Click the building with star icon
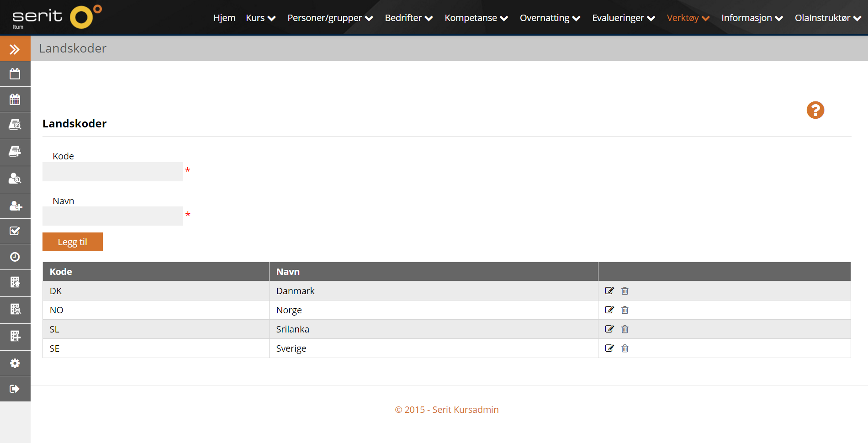Screen dimensions: 868x443 [x=15, y=283]
